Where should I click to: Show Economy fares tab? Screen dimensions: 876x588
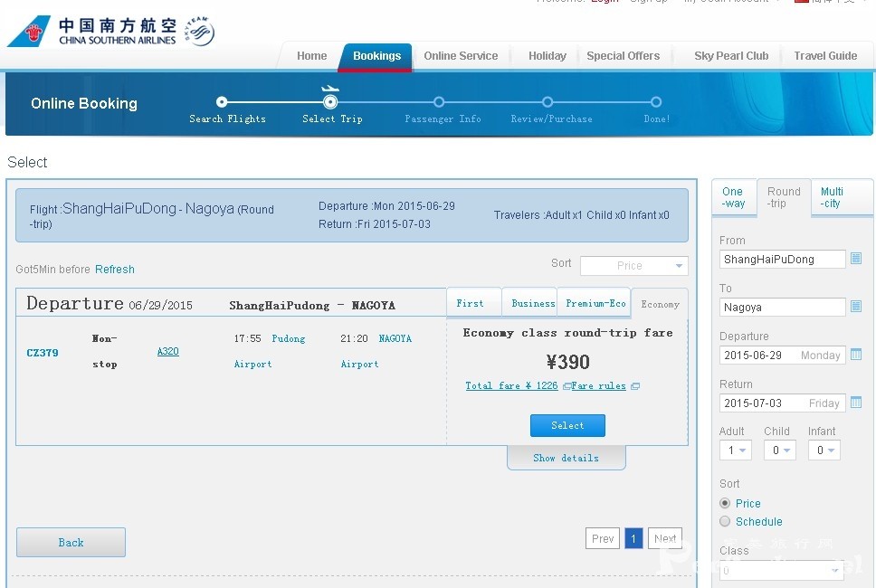click(x=660, y=304)
